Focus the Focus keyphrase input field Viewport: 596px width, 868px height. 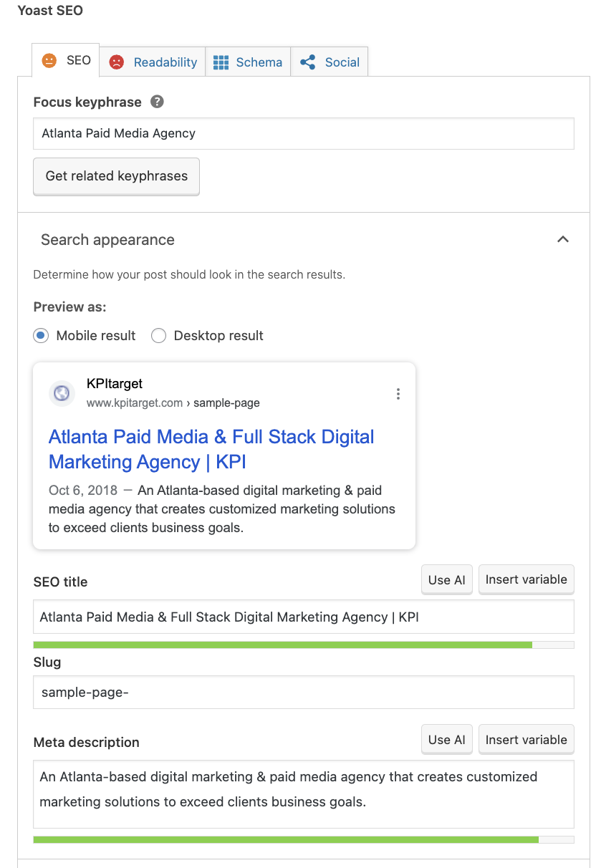304,133
